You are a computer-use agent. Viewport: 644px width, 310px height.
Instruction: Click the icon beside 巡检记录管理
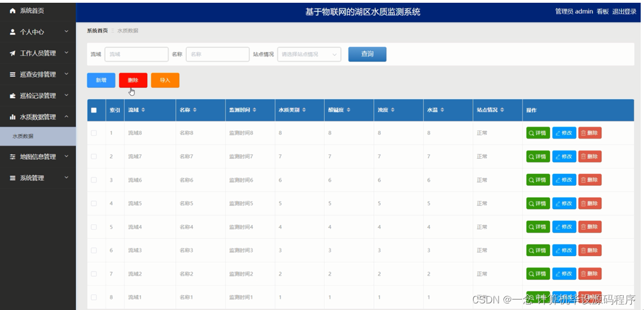[12, 96]
